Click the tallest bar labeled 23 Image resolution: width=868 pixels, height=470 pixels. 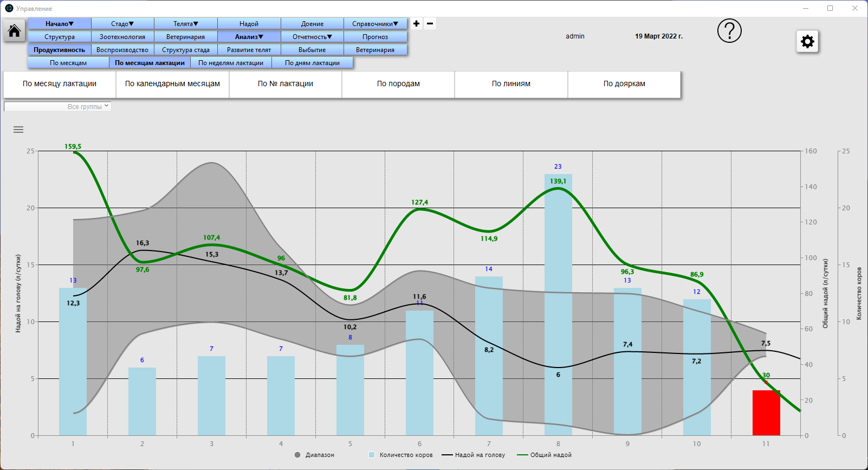pos(558,305)
